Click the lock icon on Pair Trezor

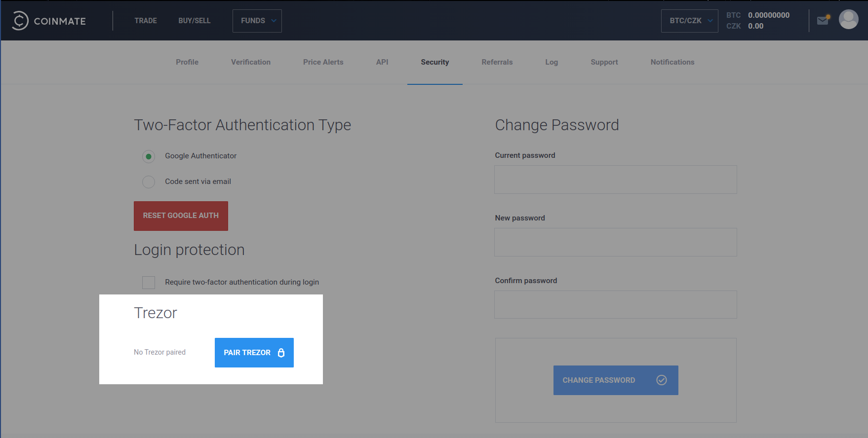point(281,353)
